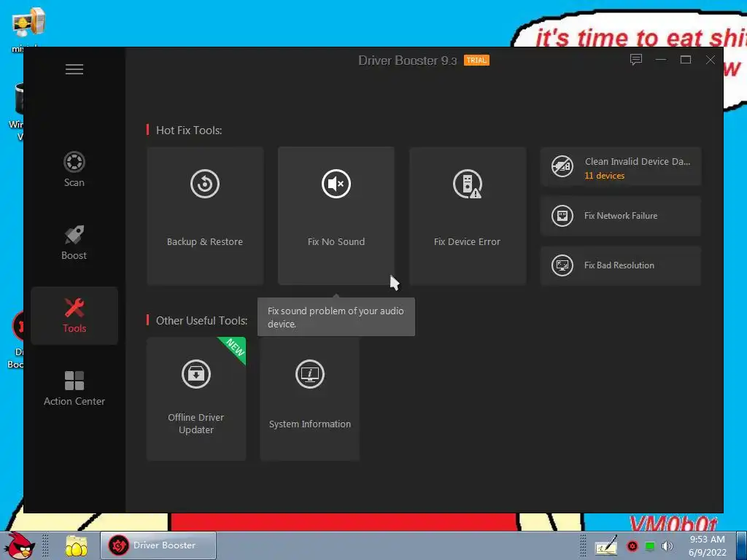Select the computer desktop icon at top left

point(28,23)
